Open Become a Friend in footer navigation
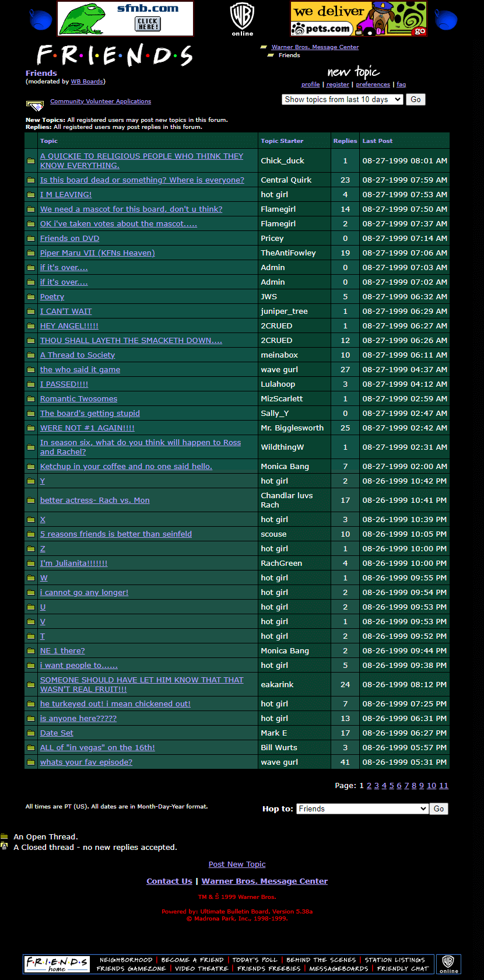Image resolution: width=484 pixels, height=980 pixels. [192, 960]
